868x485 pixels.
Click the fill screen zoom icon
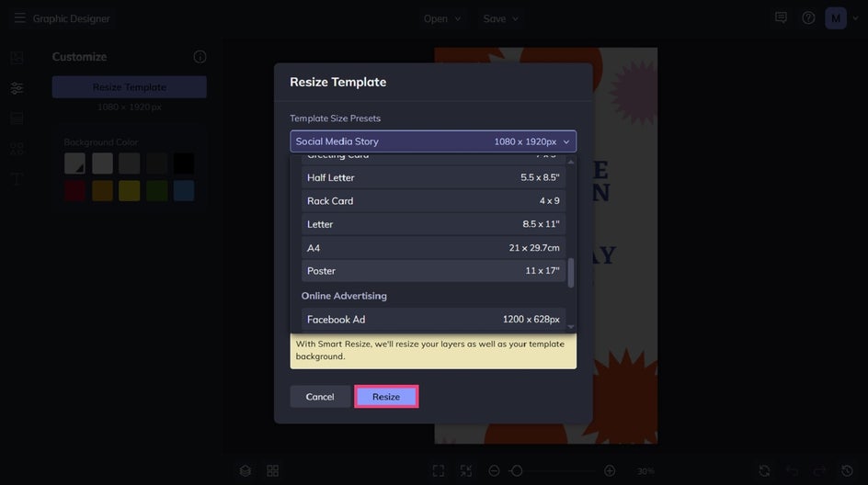[465, 470]
